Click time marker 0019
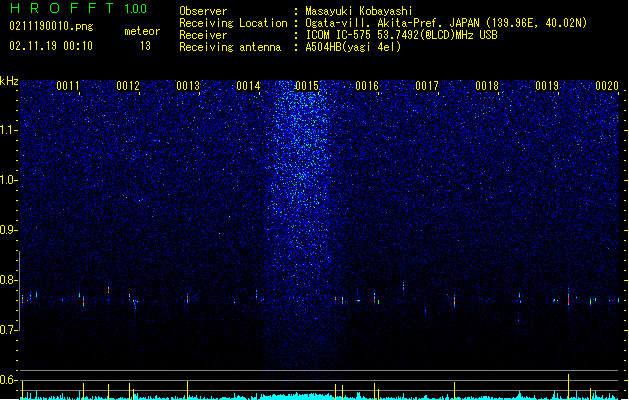 tap(547, 85)
